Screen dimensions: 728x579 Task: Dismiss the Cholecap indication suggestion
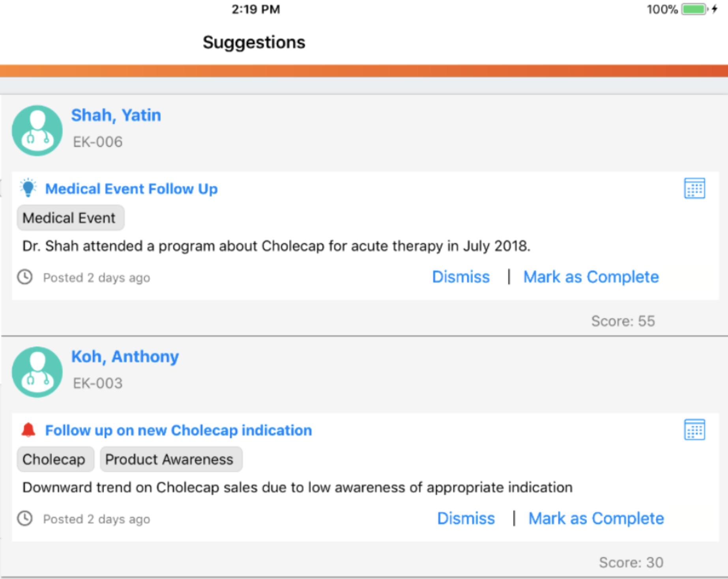(466, 519)
